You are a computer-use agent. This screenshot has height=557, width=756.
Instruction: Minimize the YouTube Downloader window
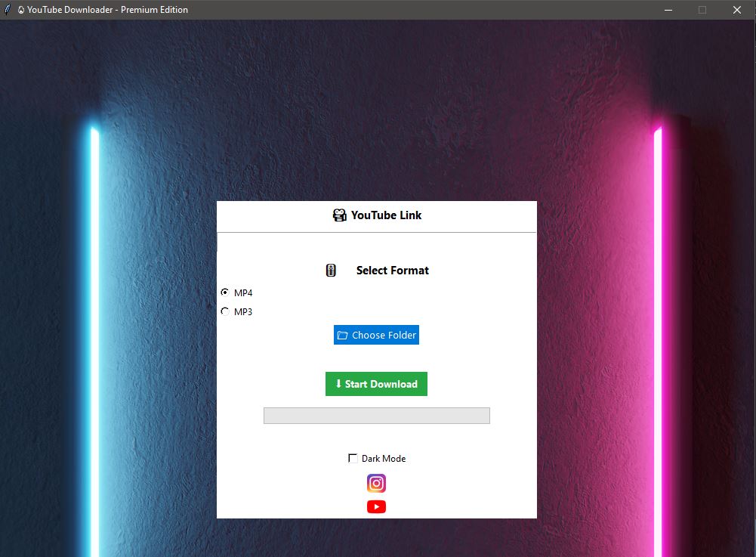coord(668,10)
